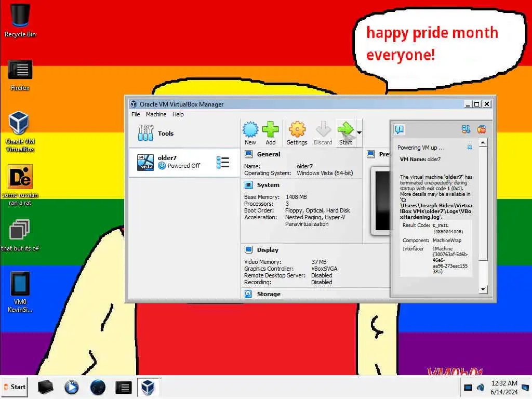
Task: Open the File menu
Action: pyautogui.click(x=136, y=114)
